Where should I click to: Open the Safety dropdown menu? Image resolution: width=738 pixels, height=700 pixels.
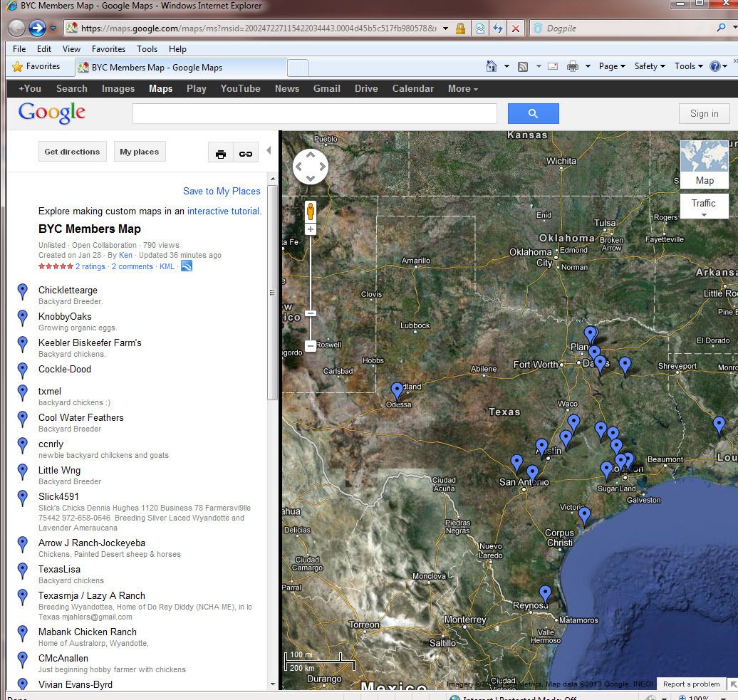coord(649,66)
